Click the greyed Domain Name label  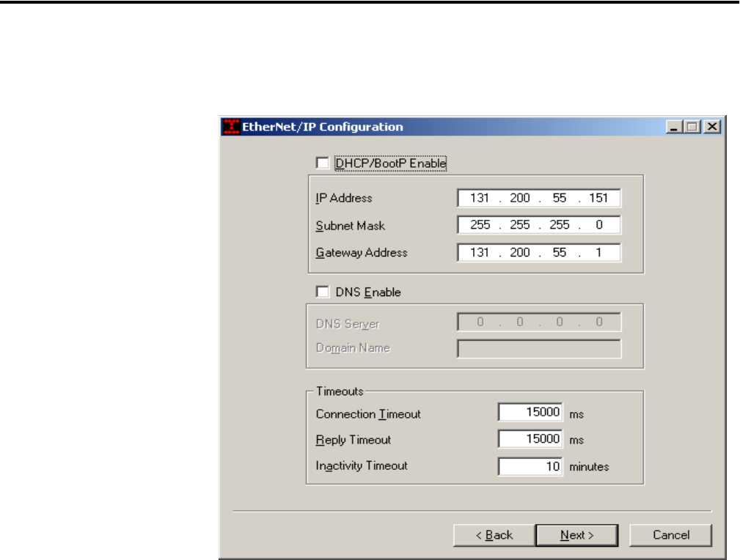(x=353, y=348)
